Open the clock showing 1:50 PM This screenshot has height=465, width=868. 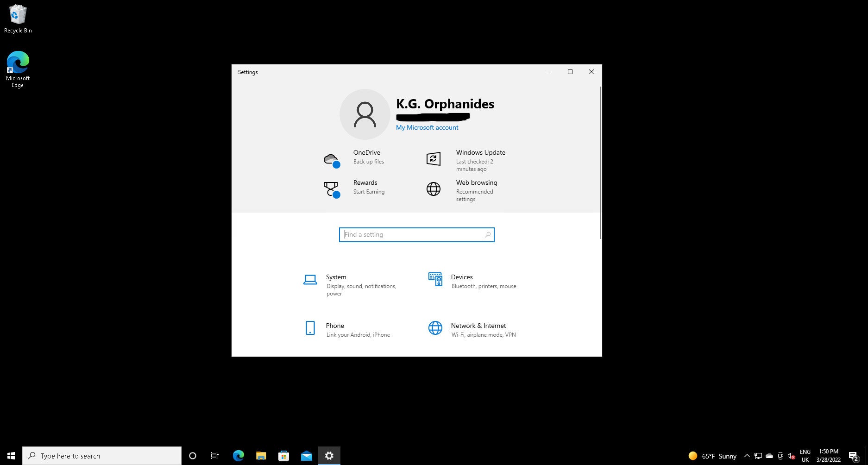(828, 456)
